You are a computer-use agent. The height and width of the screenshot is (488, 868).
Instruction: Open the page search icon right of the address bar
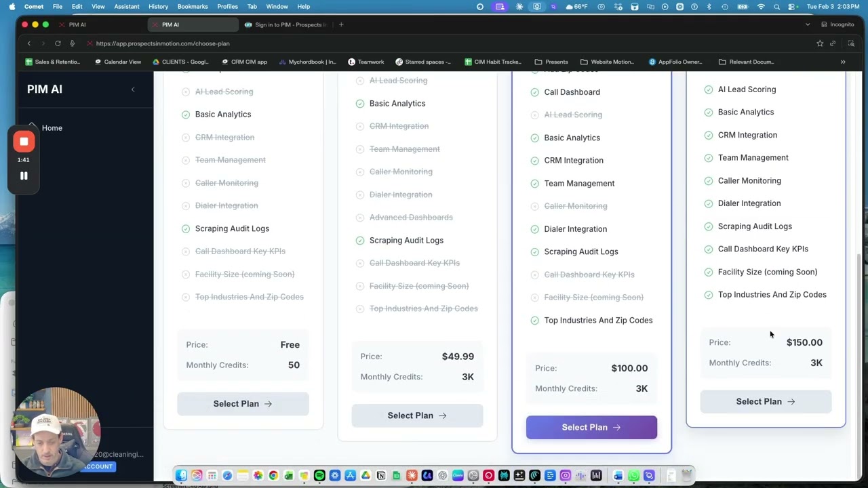click(x=851, y=43)
